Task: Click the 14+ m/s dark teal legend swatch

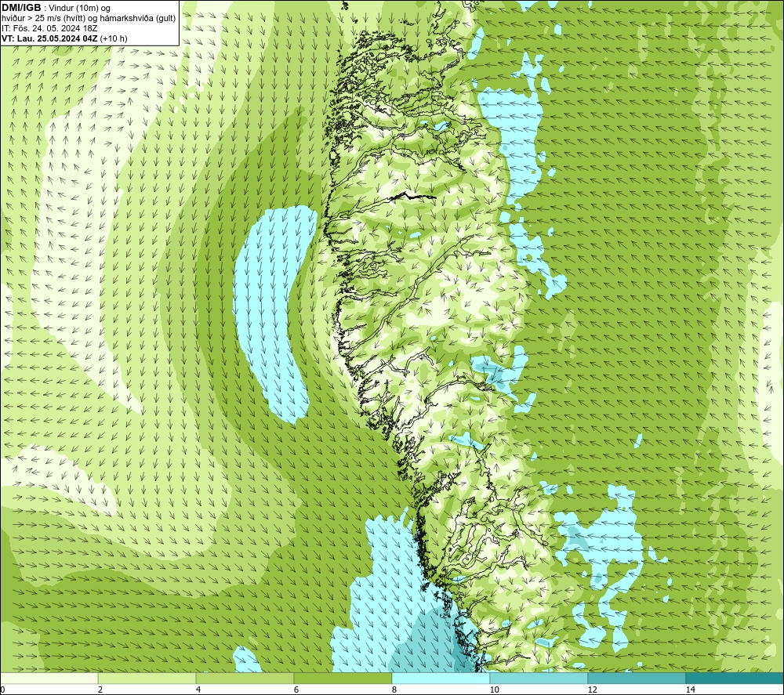Action: [x=735, y=678]
